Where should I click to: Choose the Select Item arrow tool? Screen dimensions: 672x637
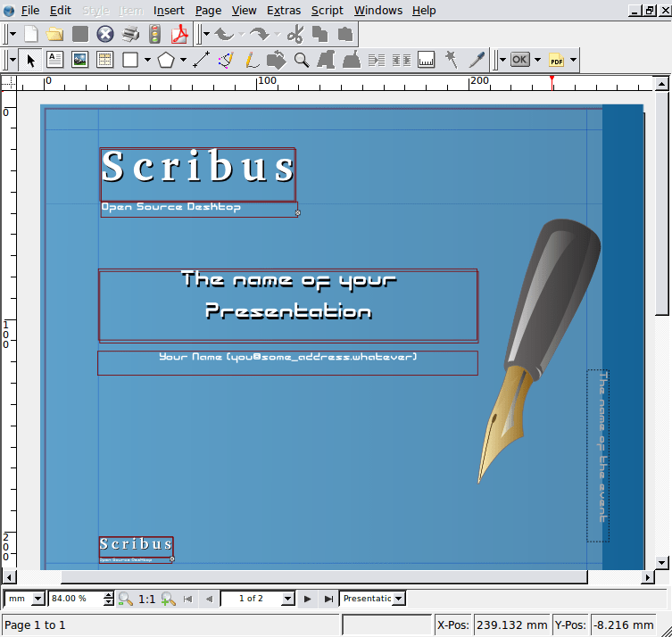(31, 60)
